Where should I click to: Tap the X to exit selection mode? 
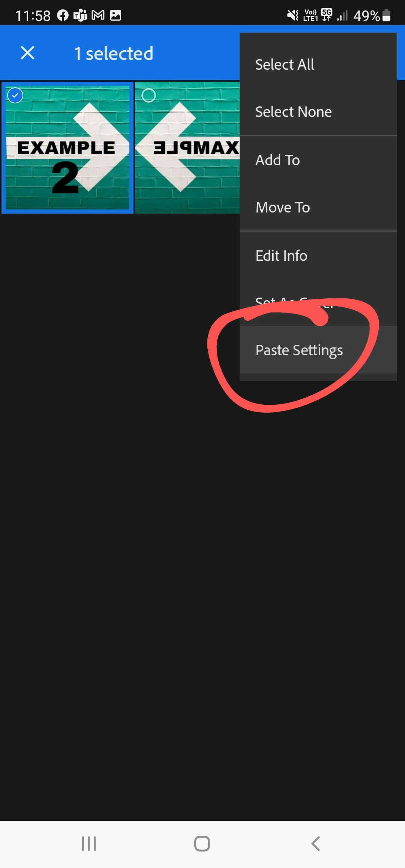click(x=27, y=53)
